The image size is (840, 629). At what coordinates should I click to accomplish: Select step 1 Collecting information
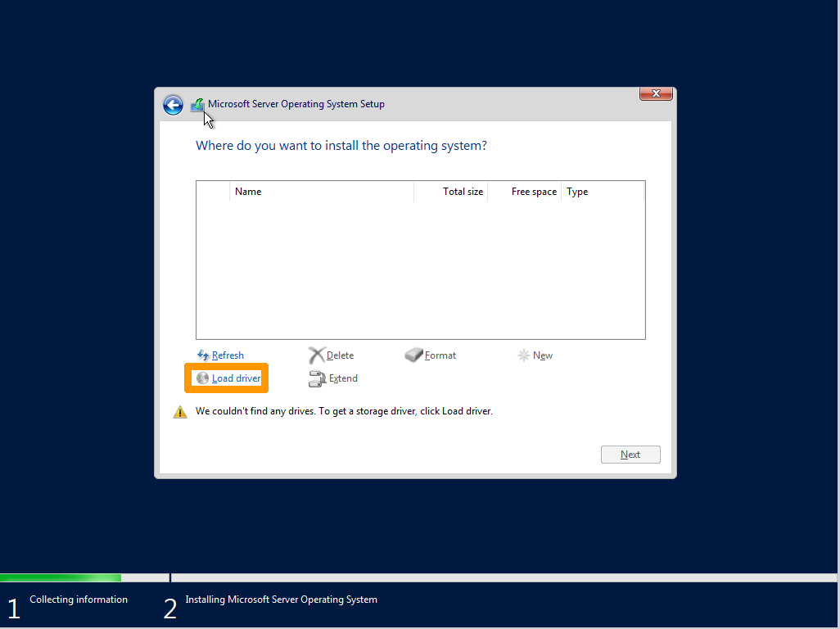point(78,599)
